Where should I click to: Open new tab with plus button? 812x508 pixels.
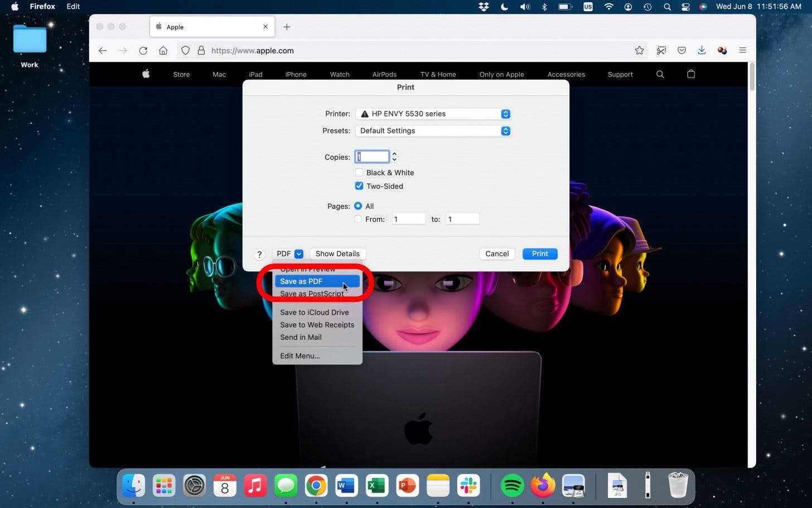click(287, 27)
